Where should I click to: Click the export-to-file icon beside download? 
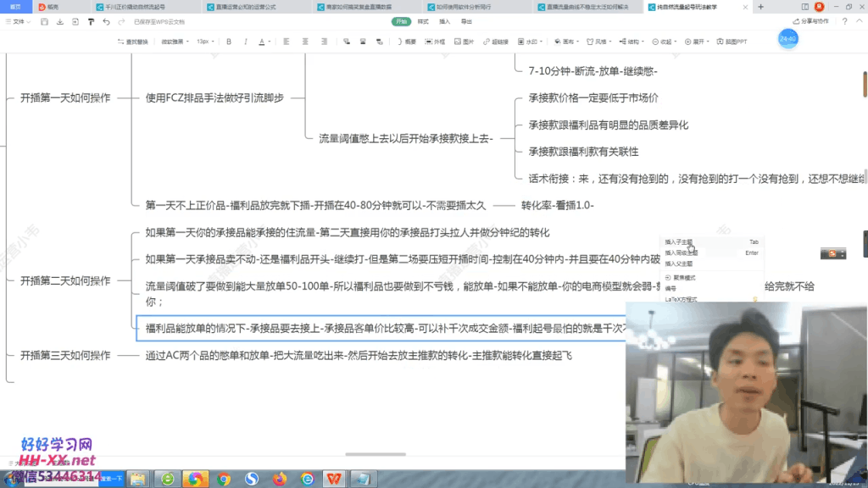tap(75, 21)
